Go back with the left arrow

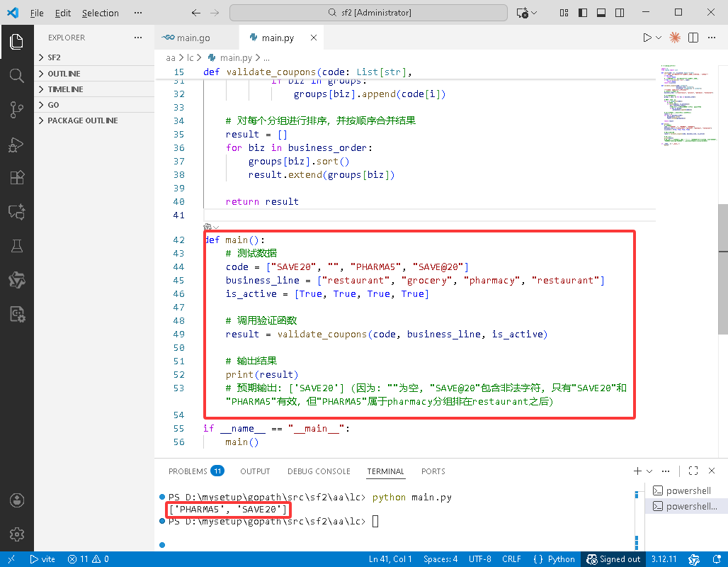click(x=196, y=13)
